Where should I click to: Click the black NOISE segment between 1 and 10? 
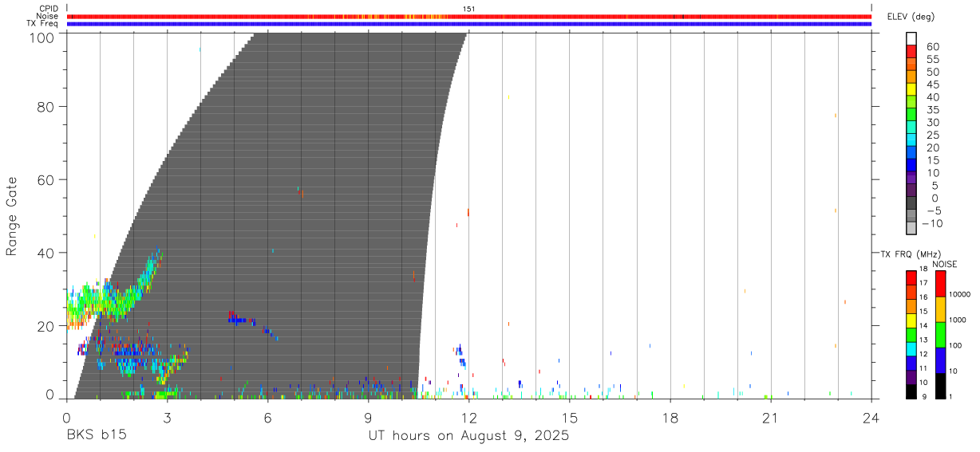click(940, 386)
